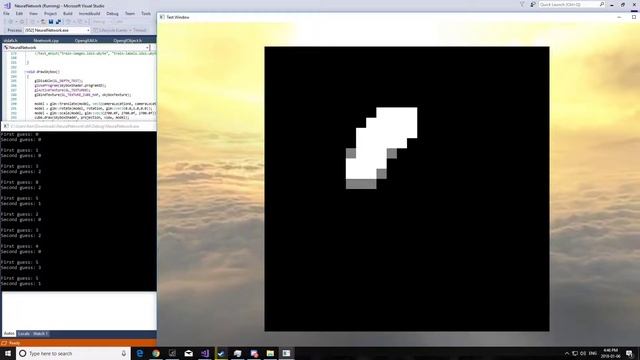Open the Project menu
640x360 pixels.
(x=50, y=13)
